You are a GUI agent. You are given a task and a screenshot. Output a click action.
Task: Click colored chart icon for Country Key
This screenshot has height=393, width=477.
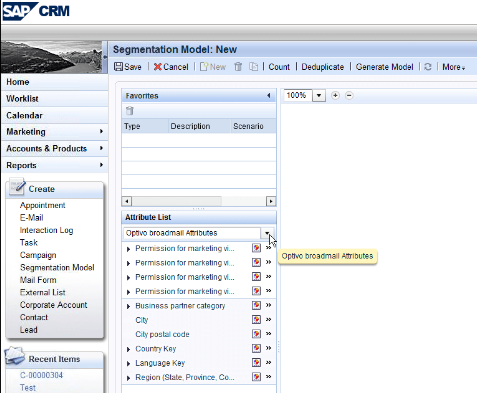[256, 348]
